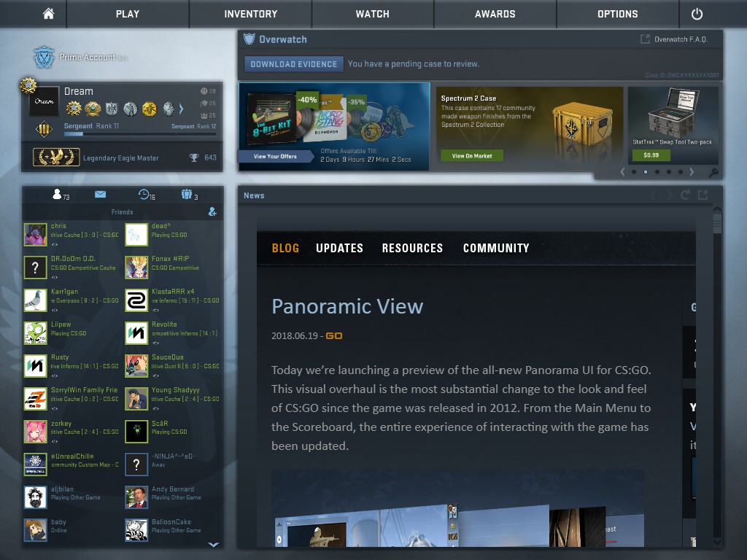
Task: Open the blog post screenshot image
Action: tap(458, 508)
